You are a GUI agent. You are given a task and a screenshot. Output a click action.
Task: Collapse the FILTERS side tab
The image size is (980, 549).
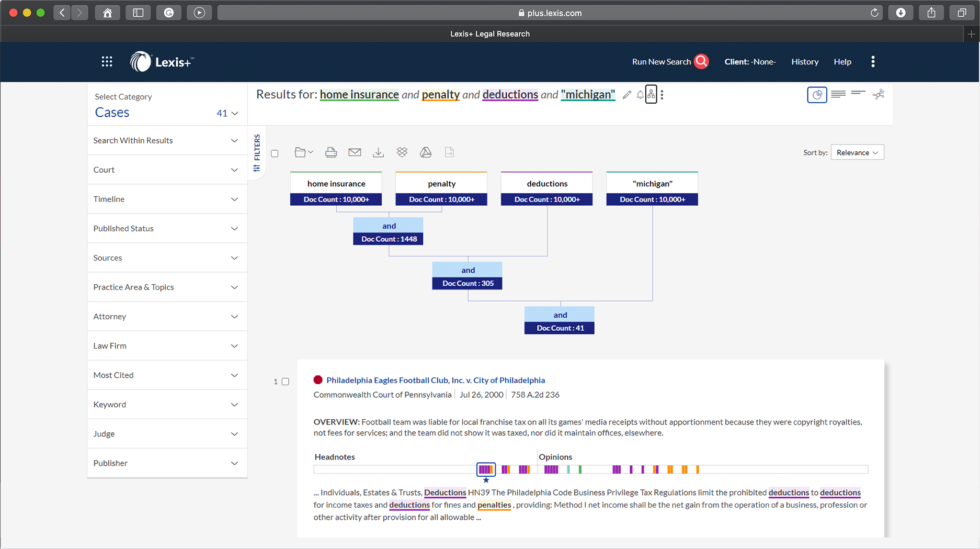tap(257, 152)
